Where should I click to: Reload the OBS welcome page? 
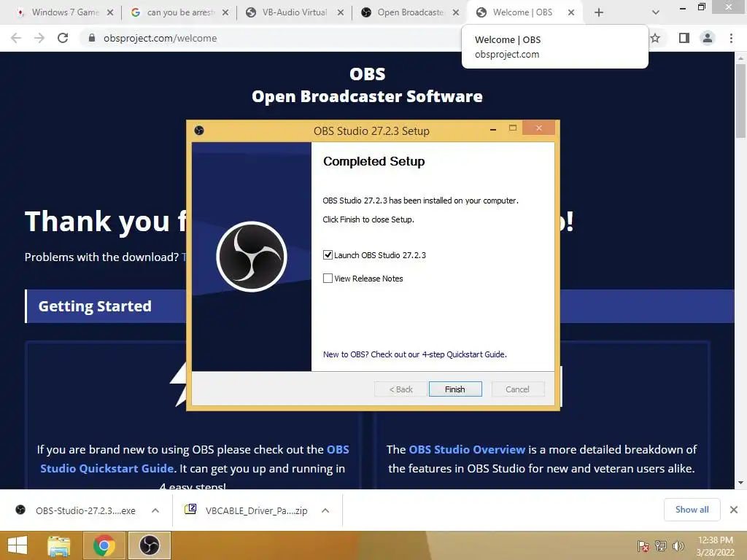pos(63,38)
